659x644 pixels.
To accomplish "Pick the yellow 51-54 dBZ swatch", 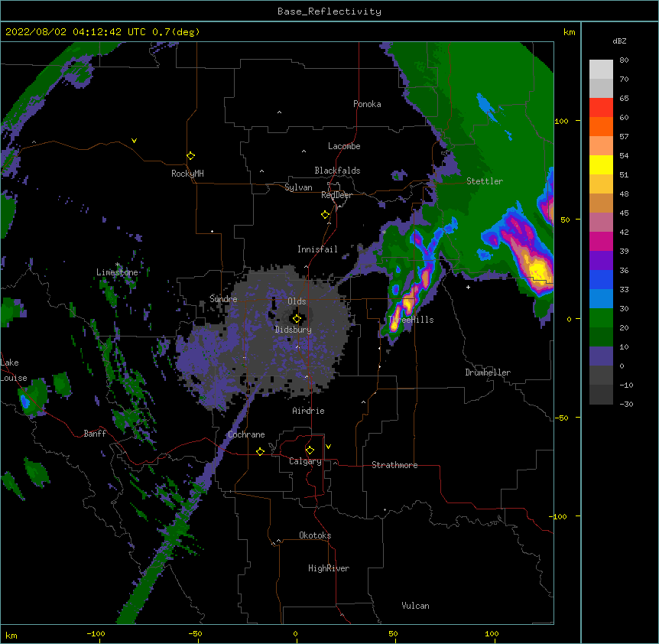I will coord(601,165).
